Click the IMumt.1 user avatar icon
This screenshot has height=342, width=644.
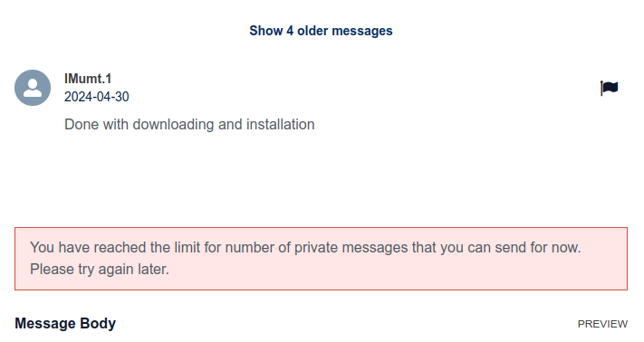pos(33,88)
